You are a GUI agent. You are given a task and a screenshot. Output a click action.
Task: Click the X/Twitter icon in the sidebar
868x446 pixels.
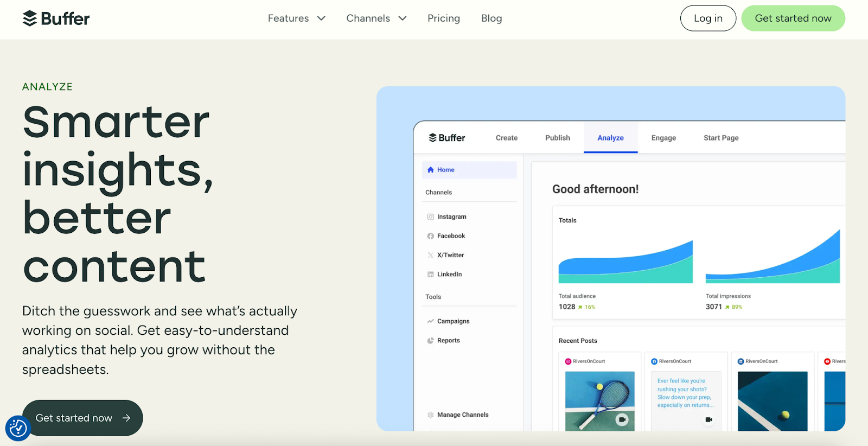431,255
